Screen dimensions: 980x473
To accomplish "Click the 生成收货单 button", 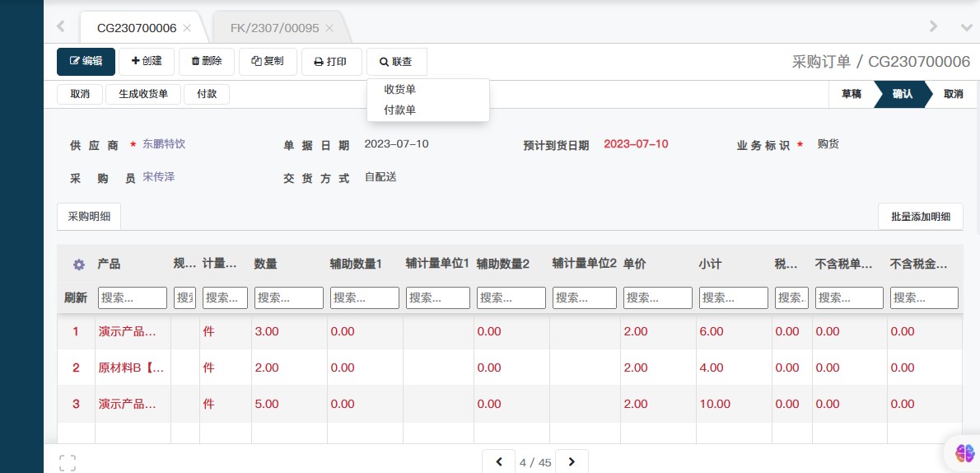I will [143, 94].
